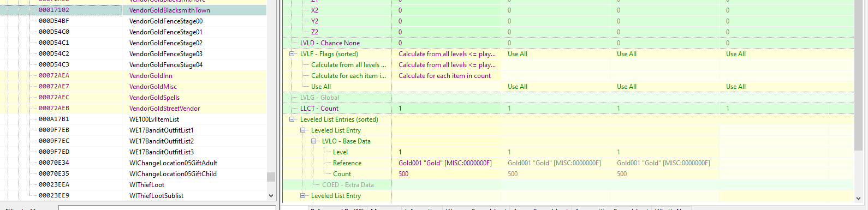Select the Z2 field label
Viewport: 868px width, 210px height.
(x=314, y=32)
